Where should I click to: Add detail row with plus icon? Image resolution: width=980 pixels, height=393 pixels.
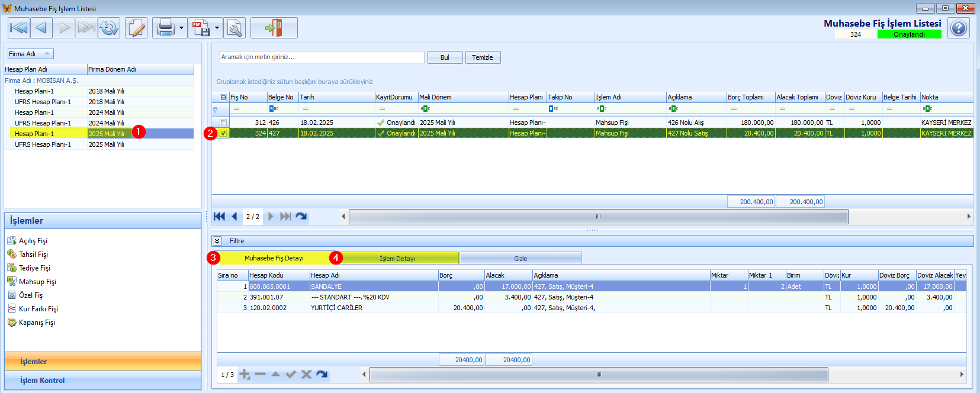pos(245,374)
